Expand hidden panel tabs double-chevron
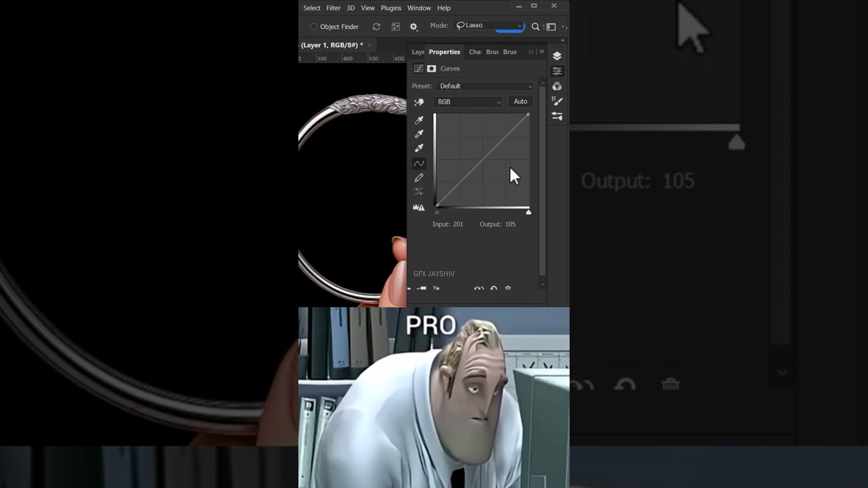 531,52
